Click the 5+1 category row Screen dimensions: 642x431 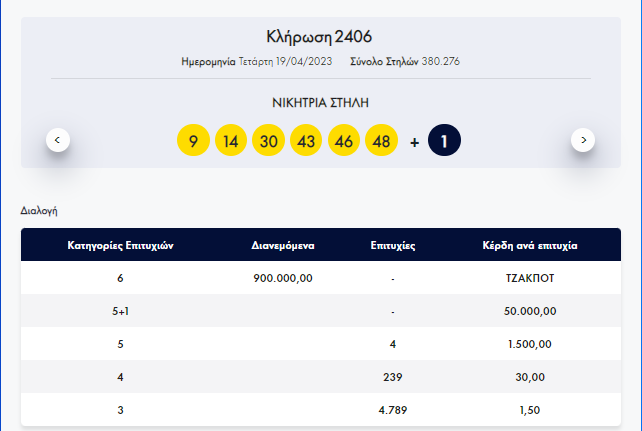point(120,311)
